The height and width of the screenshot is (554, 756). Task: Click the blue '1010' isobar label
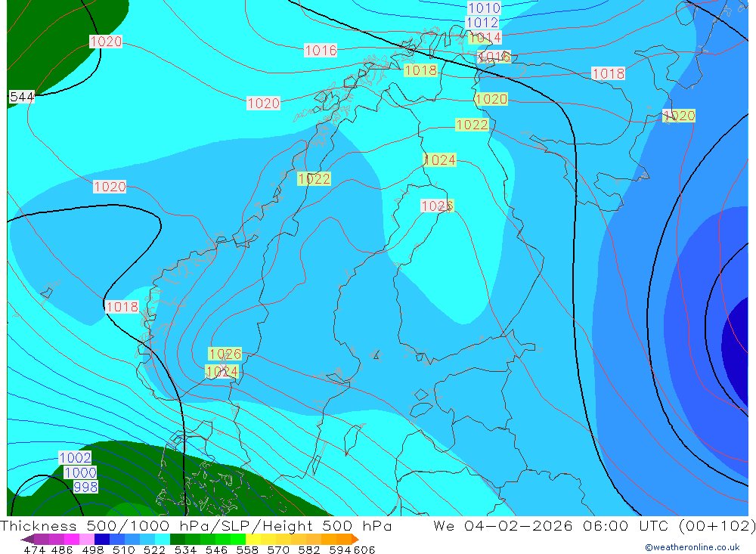point(484,8)
